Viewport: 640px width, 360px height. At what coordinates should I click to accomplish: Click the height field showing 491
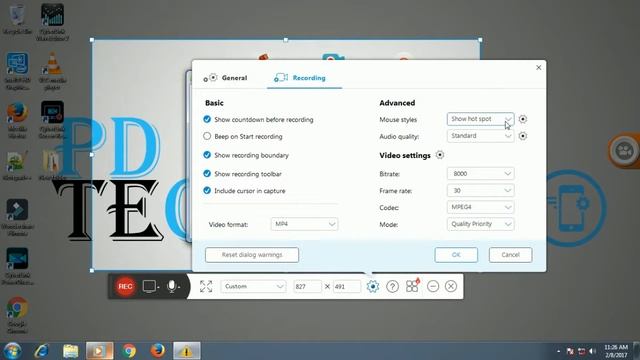coord(347,287)
